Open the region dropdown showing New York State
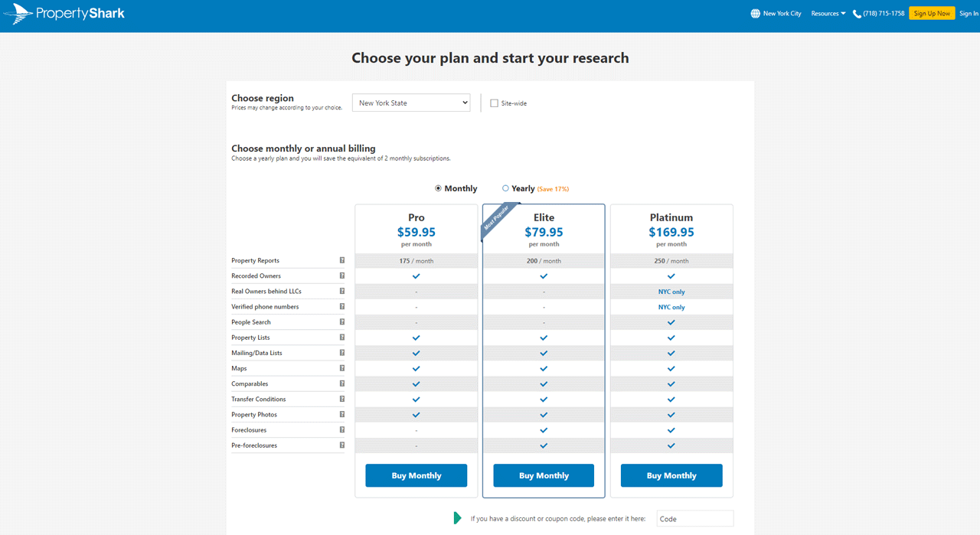Viewport: 980px width, 535px height. 410,102
